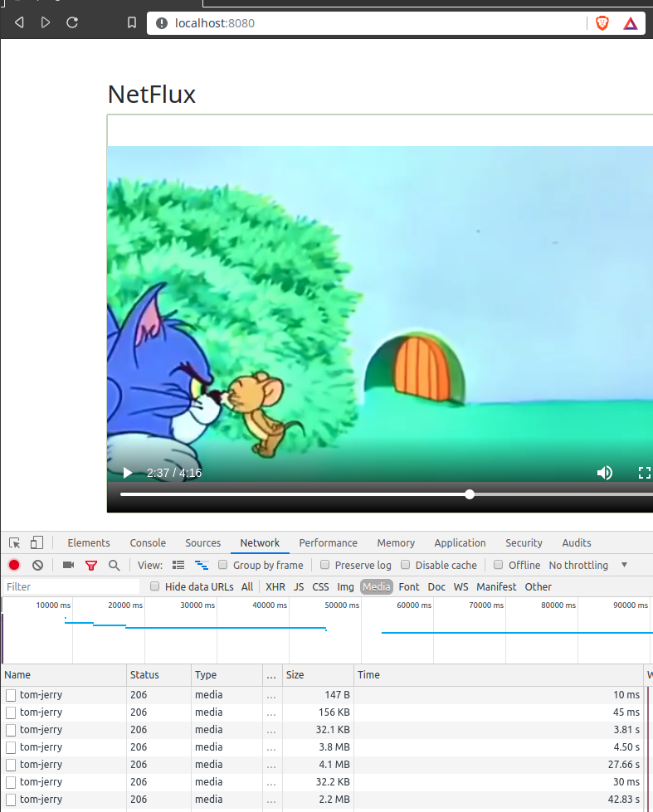Focus the network Filter text field
The width and height of the screenshot is (653, 812).
tap(71, 586)
